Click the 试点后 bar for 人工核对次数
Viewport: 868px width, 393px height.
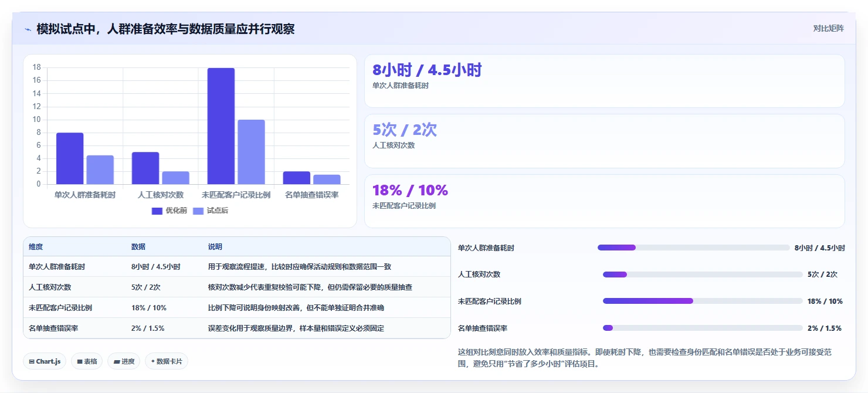pos(175,178)
